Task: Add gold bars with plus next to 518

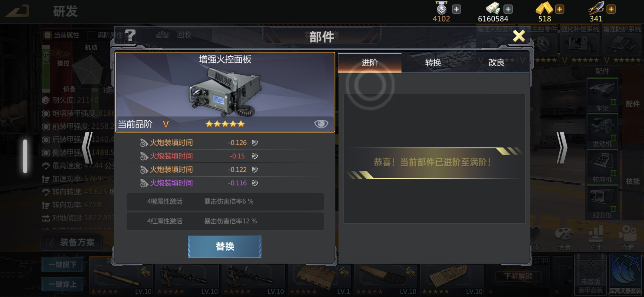Action: (559, 10)
